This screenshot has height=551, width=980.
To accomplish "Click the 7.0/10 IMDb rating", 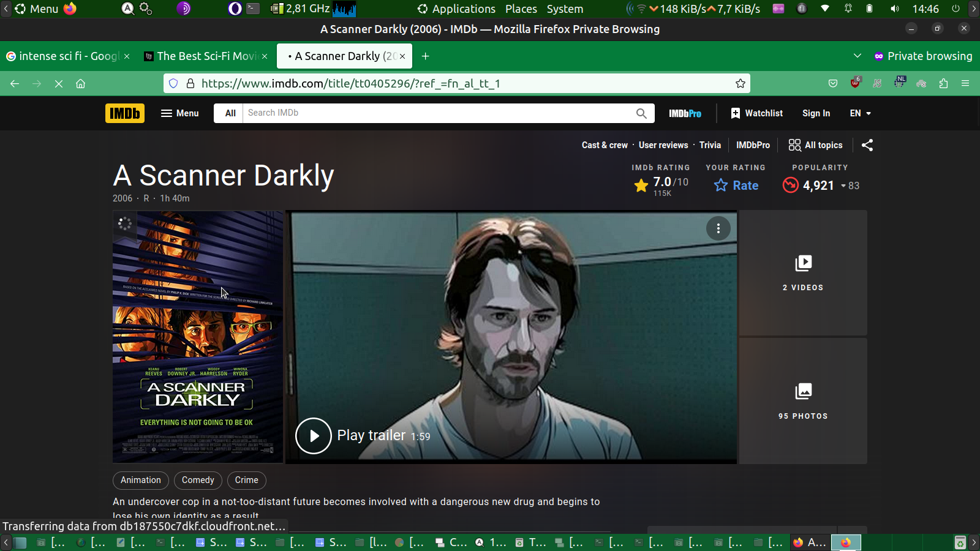I will click(x=661, y=186).
